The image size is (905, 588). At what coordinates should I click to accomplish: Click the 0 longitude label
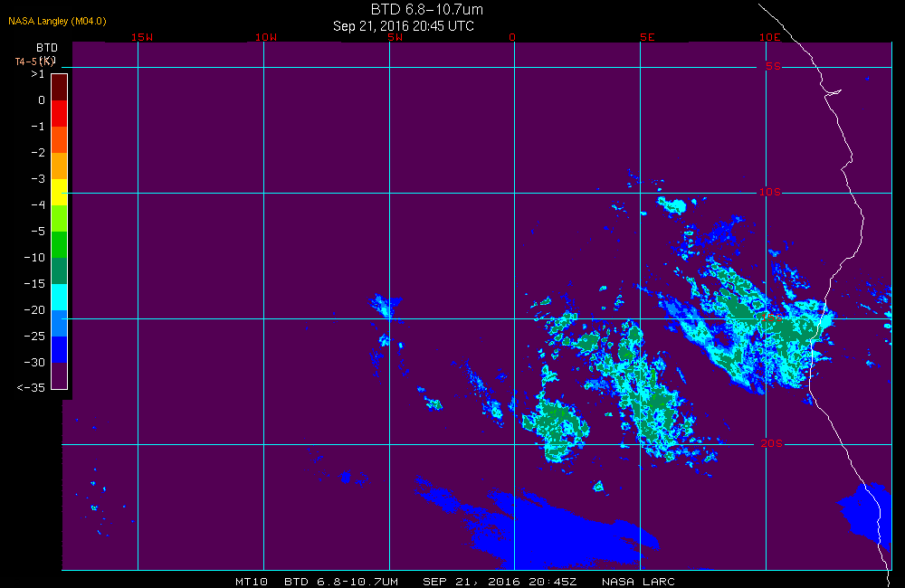point(512,37)
